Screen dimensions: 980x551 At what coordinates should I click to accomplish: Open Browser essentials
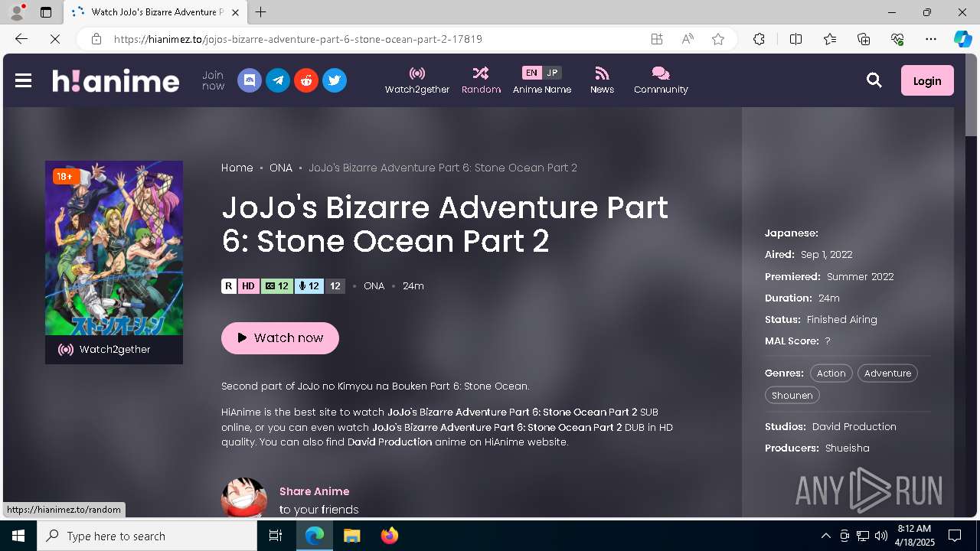tap(897, 39)
